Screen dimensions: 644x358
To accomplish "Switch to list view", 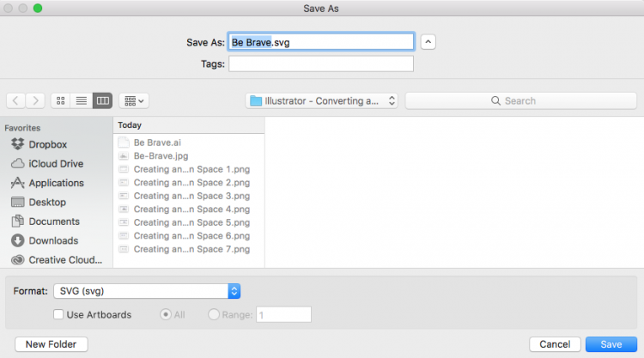I will (x=82, y=100).
